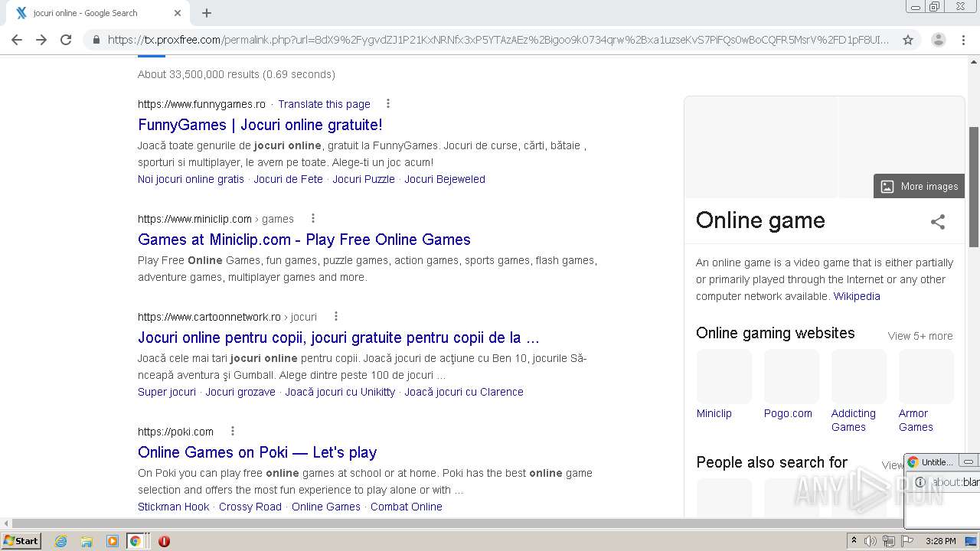The image size is (980, 551).
Task: Click 'Translate this page' for funnygames
Action: tap(324, 104)
